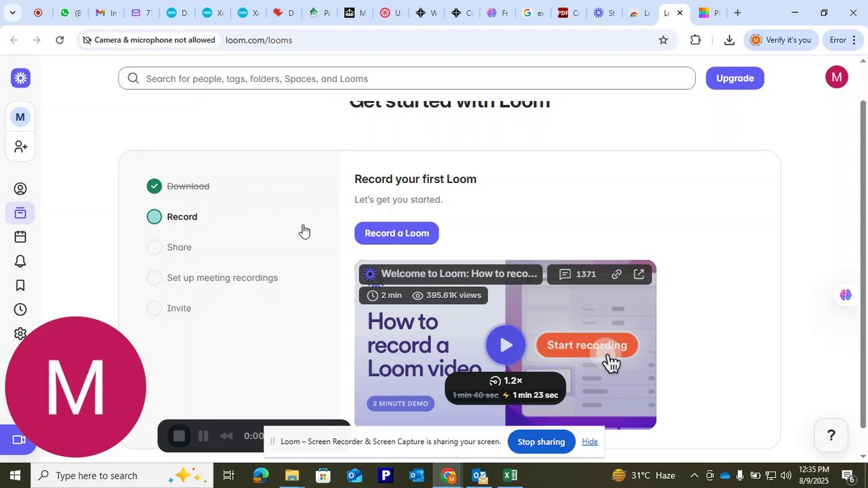
Task: Click the rewind button on the recording bar
Action: [x=226, y=436]
